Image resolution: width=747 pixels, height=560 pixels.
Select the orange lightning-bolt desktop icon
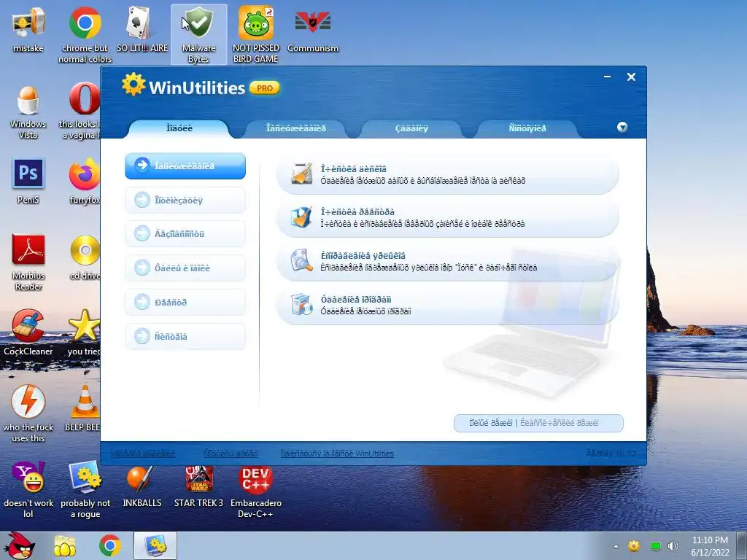(x=28, y=414)
